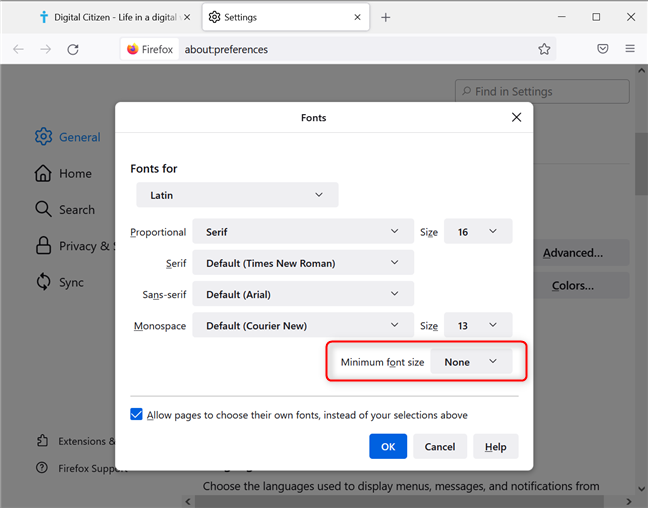
Task: Bookmark this page with the star icon
Action: 544,49
